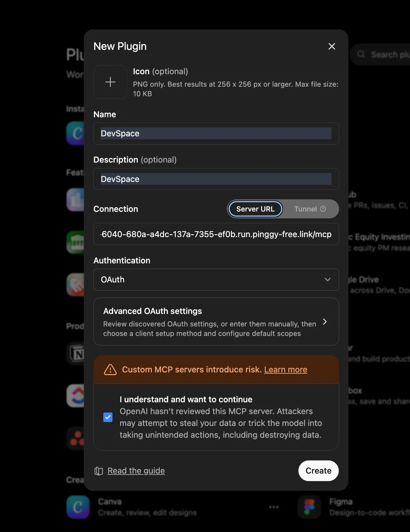Click the book icon beside guide link
This screenshot has width=410, height=532.
point(99,471)
